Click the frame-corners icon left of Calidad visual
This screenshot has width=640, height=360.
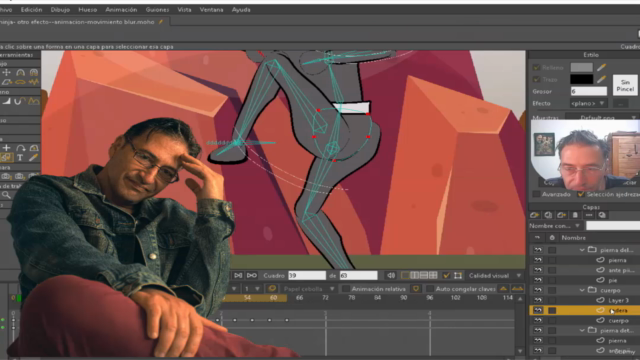click(458, 276)
